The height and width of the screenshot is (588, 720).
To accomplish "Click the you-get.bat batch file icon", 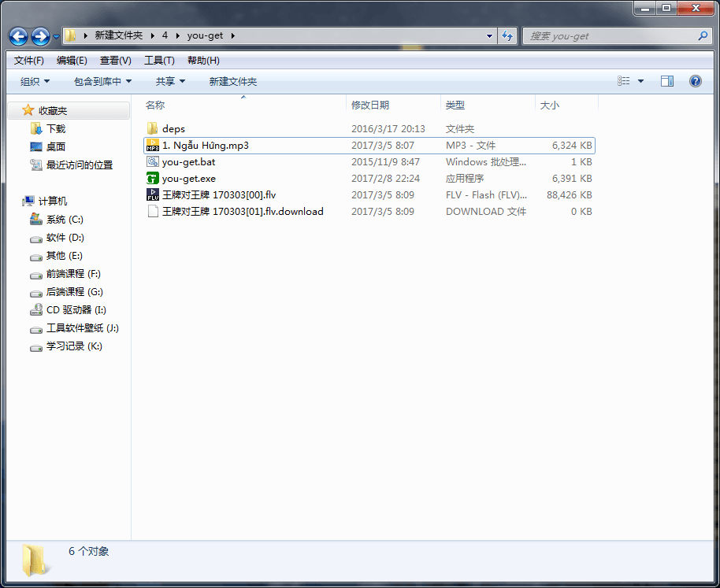I will pyautogui.click(x=153, y=162).
